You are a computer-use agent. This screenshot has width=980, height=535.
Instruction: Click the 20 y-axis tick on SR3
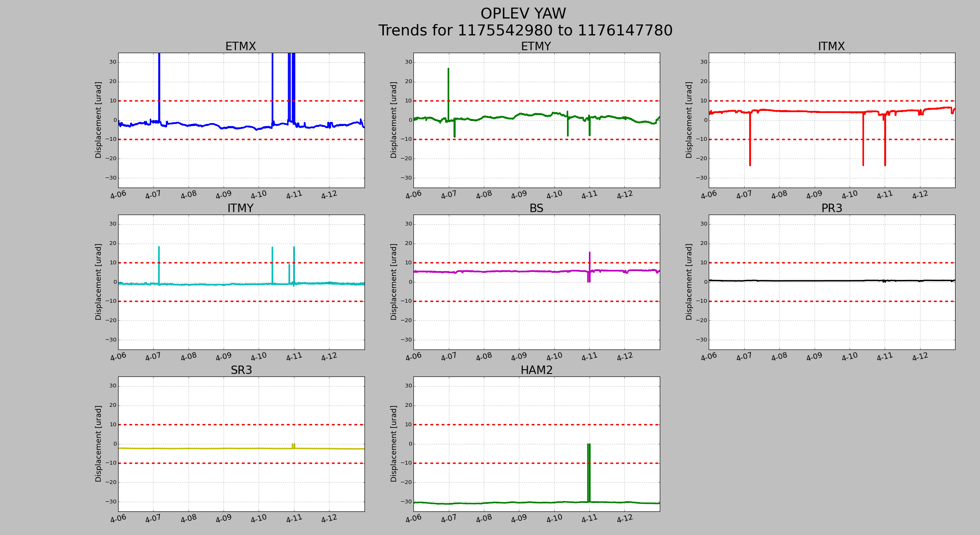[113, 405]
